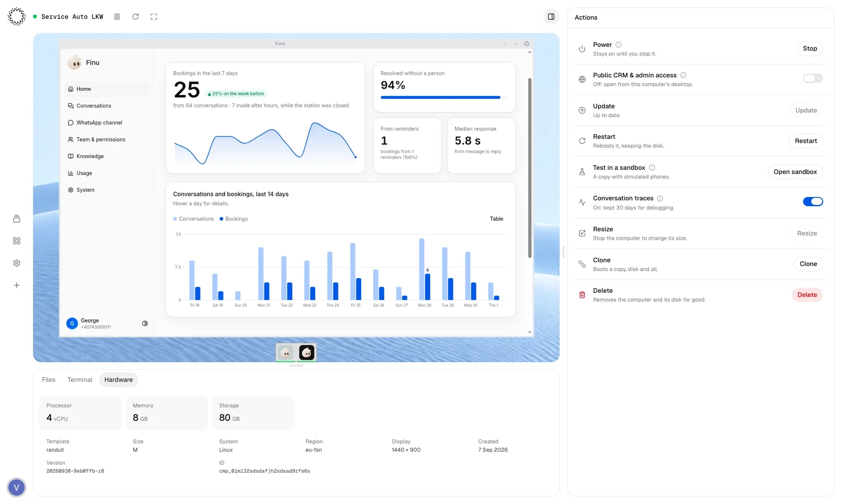Click the Finu window vertical scrollbar
The height and width of the screenshot is (504, 842).
530,167
